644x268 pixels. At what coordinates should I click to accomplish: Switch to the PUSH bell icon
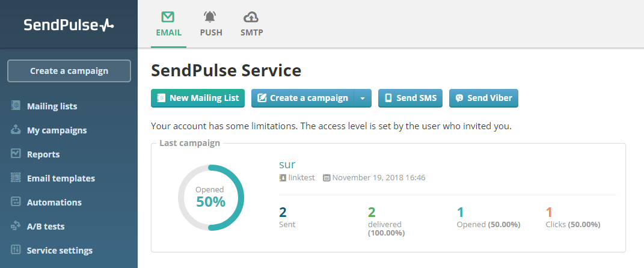[210, 17]
